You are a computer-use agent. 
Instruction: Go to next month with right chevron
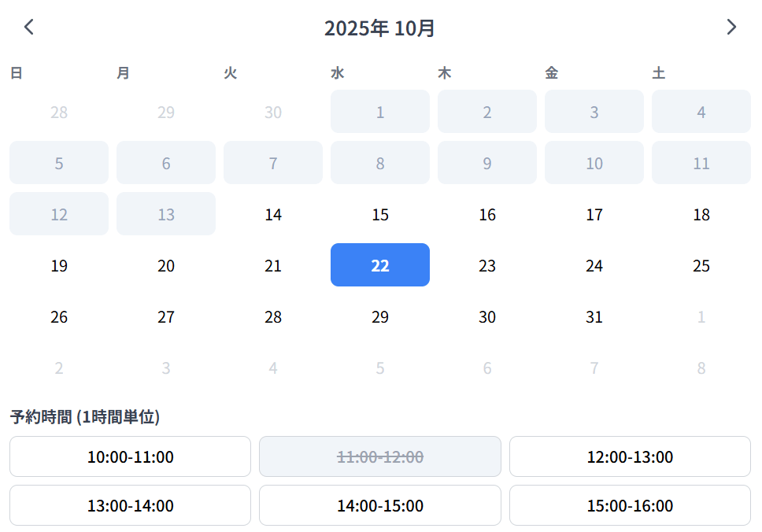click(x=731, y=28)
